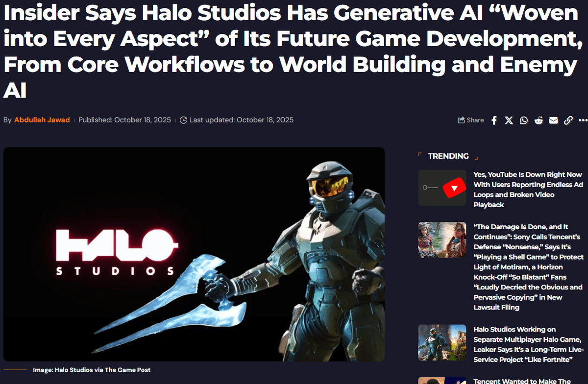Share the article on Facebook
The height and width of the screenshot is (384, 588).
pyautogui.click(x=494, y=120)
